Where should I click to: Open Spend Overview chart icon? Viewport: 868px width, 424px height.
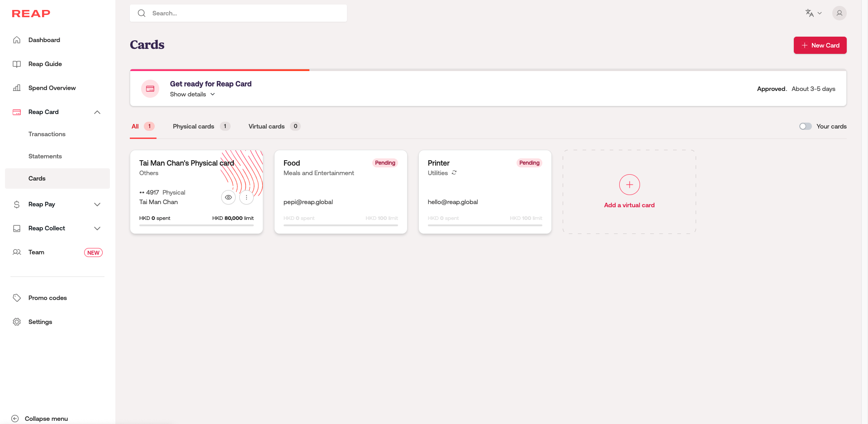(x=17, y=88)
